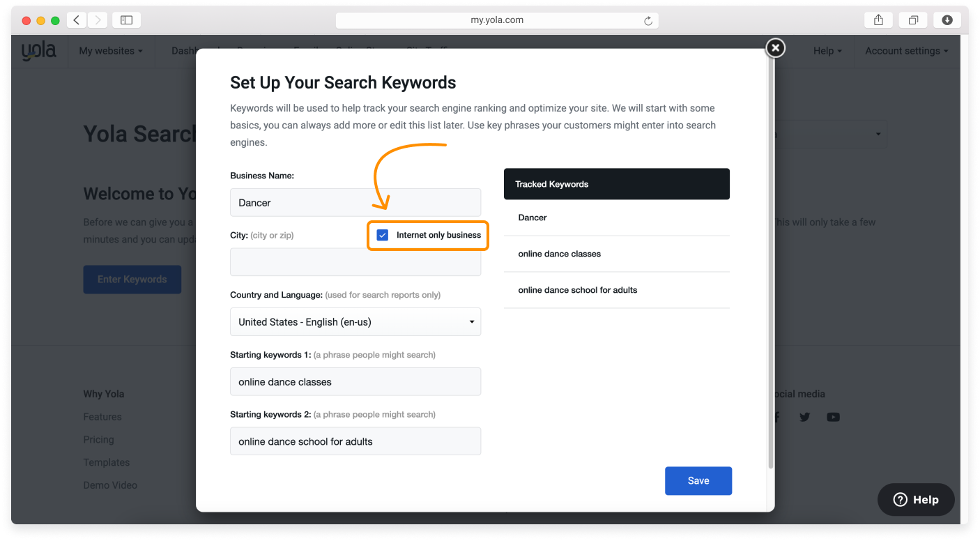The image size is (980, 541).
Task: Uncheck the Internet only business checkbox
Action: [383, 235]
